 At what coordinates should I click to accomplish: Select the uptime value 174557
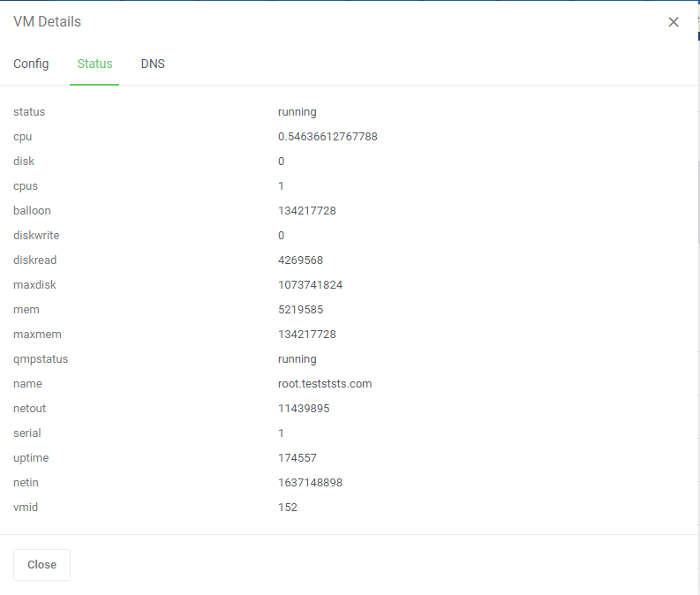point(297,458)
